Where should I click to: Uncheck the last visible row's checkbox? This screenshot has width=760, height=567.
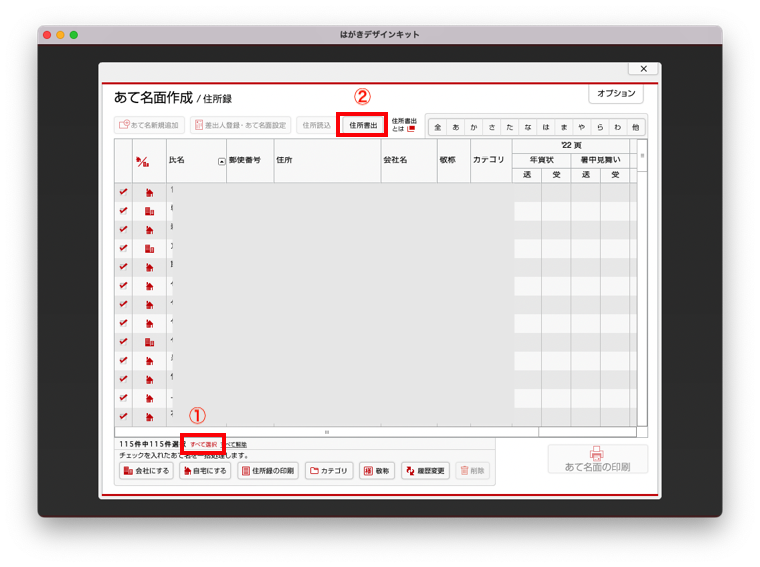pos(123,416)
